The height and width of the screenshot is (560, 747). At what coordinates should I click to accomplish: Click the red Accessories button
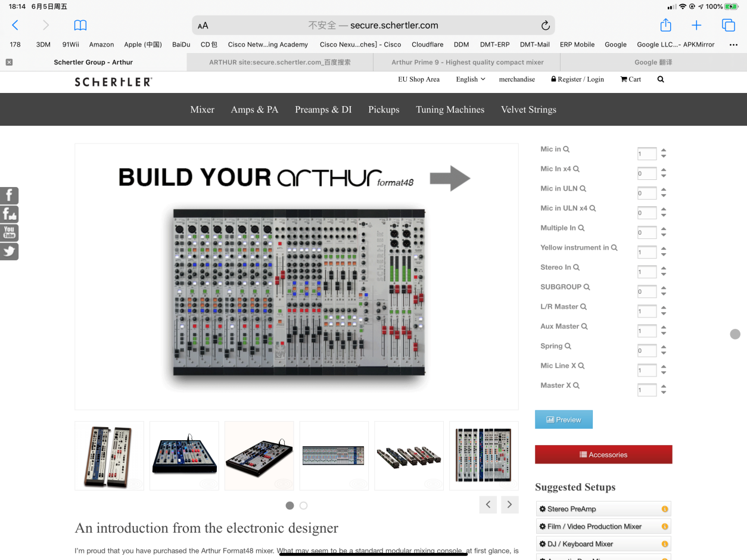coord(603,455)
